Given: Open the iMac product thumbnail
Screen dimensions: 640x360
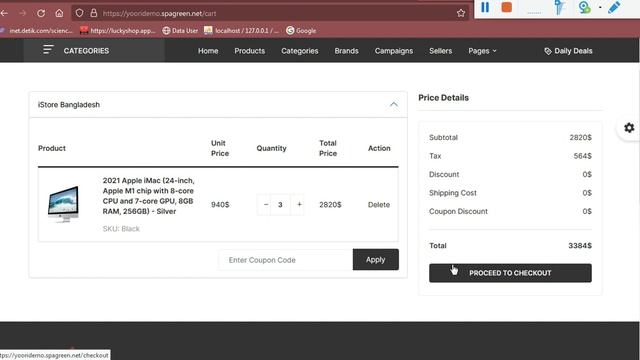Looking at the screenshot, I should [63, 204].
